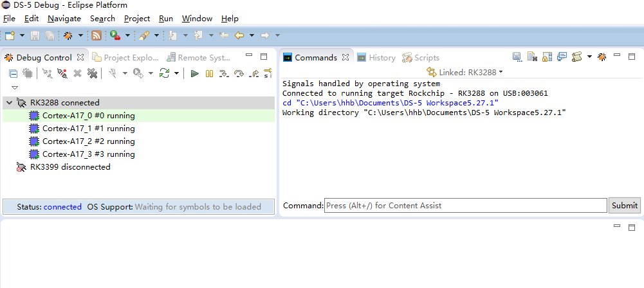Click the Step Source Line icon

[223, 73]
